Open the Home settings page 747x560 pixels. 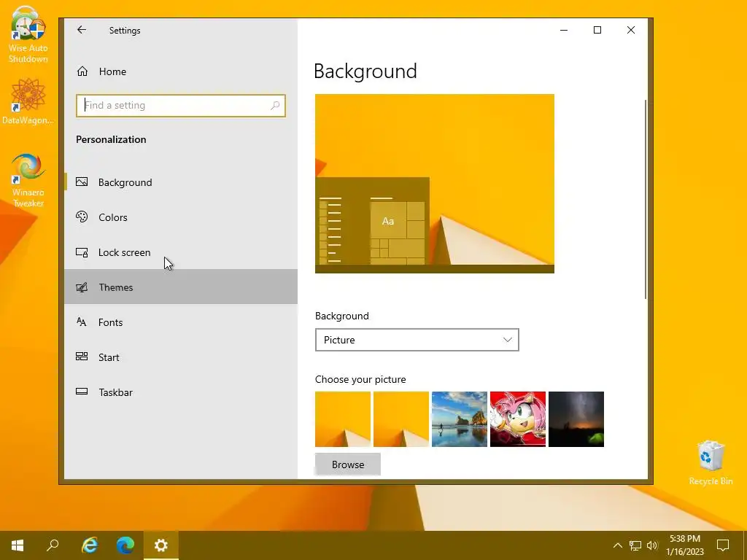pyautogui.click(x=181, y=71)
